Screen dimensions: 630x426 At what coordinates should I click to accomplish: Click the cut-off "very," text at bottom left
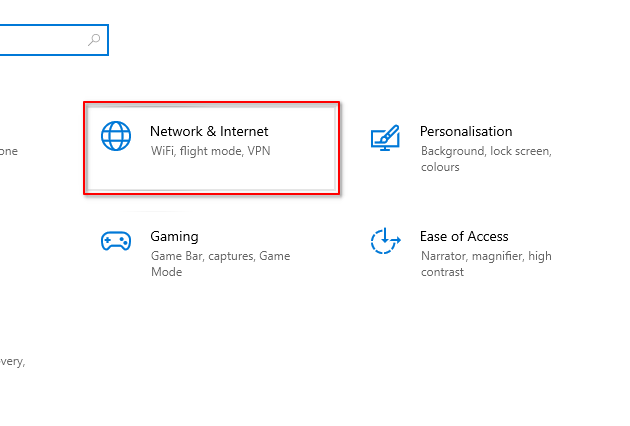pyautogui.click(x=12, y=362)
